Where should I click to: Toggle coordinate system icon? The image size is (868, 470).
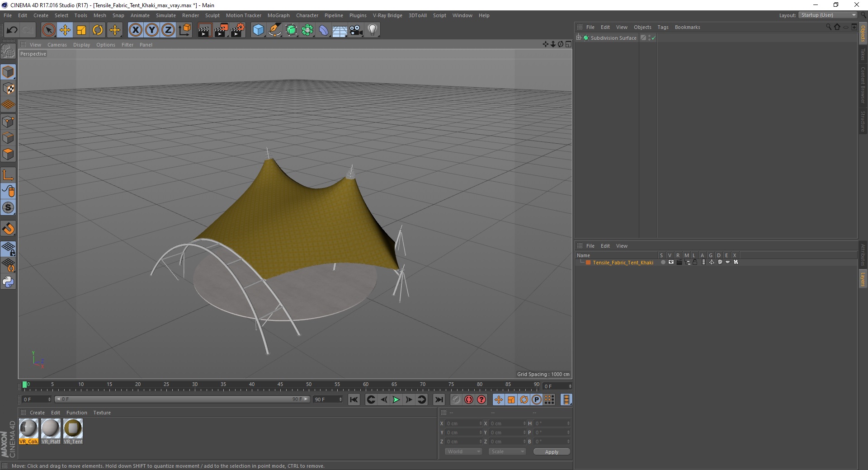click(x=184, y=30)
